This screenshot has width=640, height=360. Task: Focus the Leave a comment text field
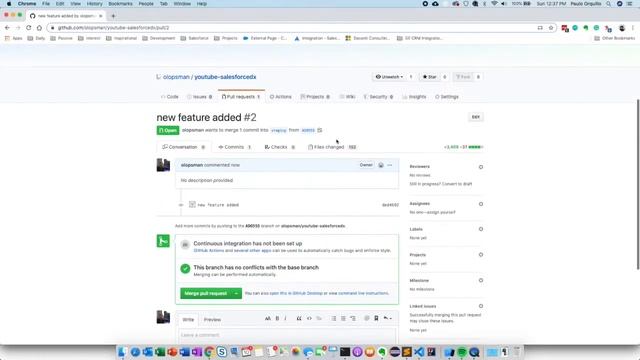[287, 336]
